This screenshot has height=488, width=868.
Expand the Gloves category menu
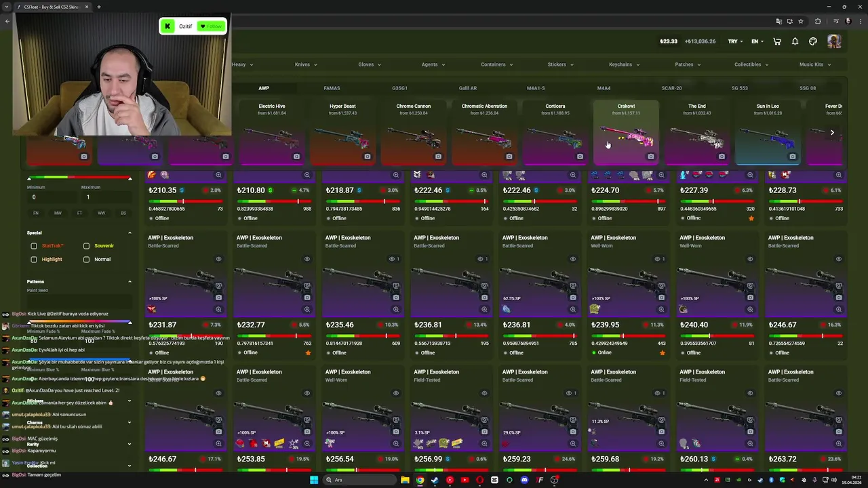[370, 64]
